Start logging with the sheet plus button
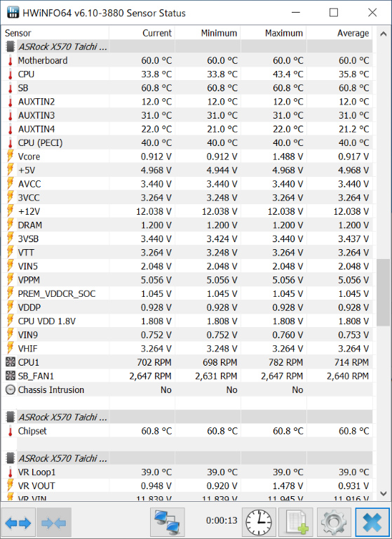The width and height of the screenshot is (392, 539). coord(296,523)
